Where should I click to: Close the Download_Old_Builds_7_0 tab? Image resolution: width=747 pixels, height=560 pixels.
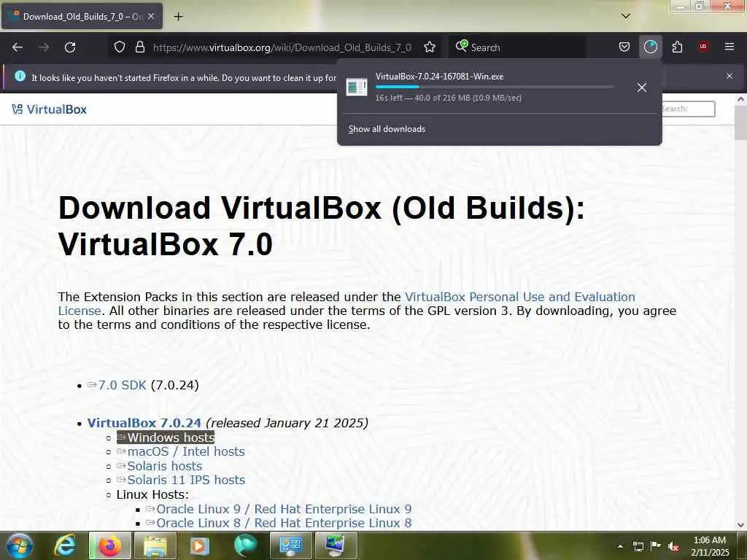coord(151,16)
